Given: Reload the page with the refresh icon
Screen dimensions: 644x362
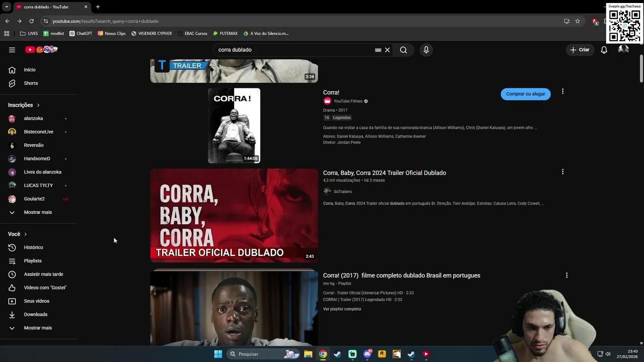Looking at the screenshot, I should pyautogui.click(x=31, y=21).
